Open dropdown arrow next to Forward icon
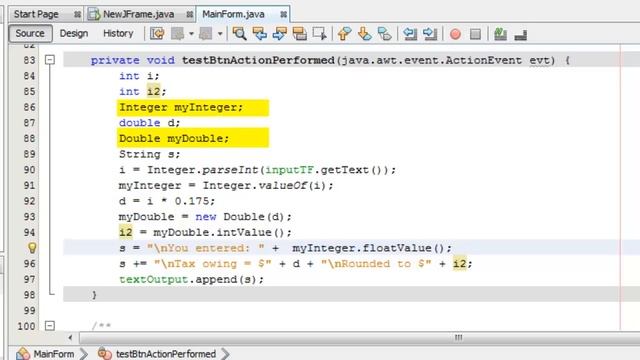Screen dimensions: 640x360 pos(220,34)
